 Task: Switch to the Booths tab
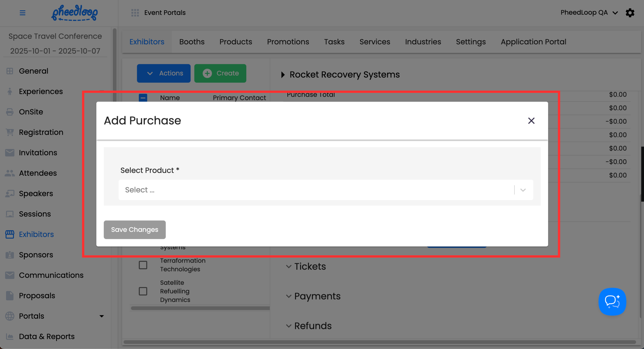pos(192,42)
